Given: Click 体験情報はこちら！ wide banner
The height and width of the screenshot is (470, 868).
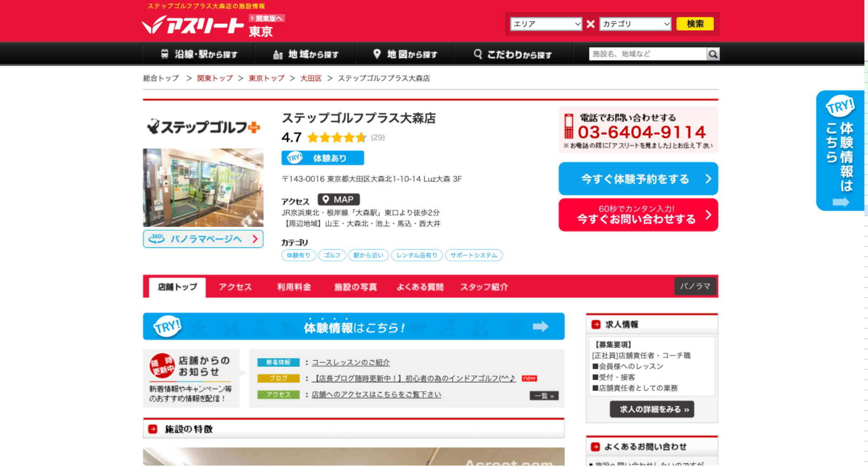Looking at the screenshot, I should (x=354, y=326).
